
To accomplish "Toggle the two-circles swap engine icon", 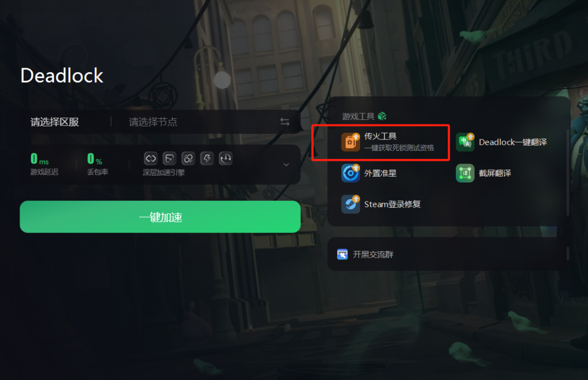I will point(188,158).
